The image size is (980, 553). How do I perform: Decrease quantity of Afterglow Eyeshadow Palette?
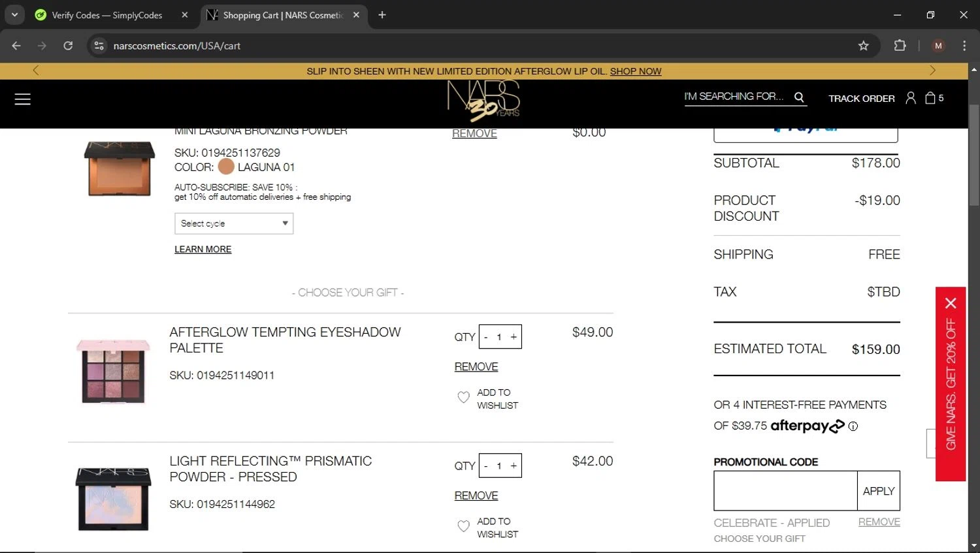[x=486, y=337]
